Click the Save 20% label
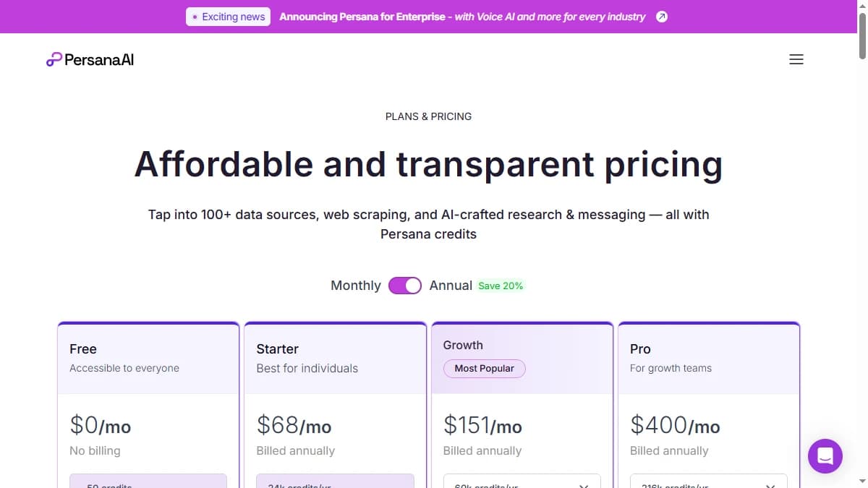 coord(501,286)
